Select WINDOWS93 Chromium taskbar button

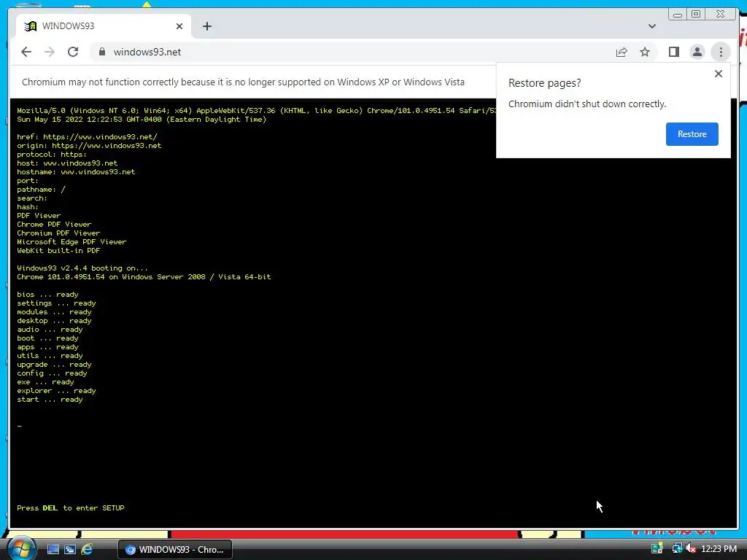175,550
